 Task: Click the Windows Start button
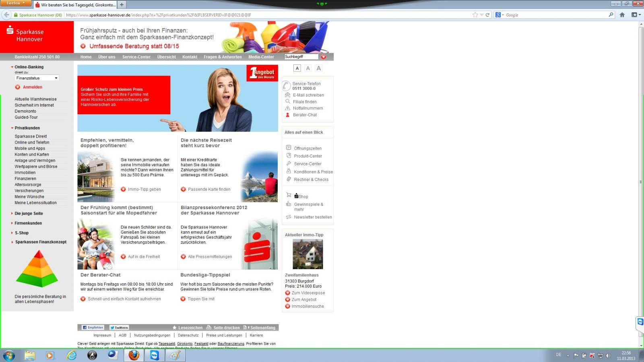pos(9,355)
